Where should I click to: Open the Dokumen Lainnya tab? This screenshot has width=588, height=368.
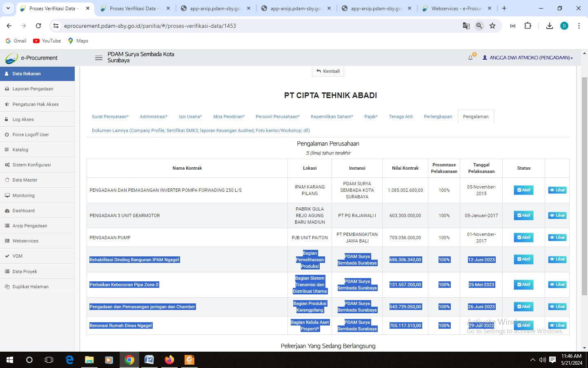201,130
